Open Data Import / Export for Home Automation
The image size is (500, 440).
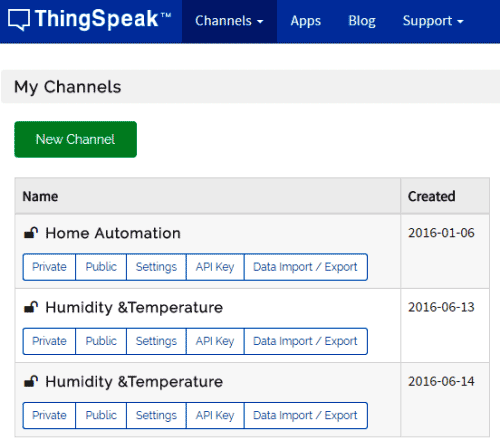(x=306, y=267)
